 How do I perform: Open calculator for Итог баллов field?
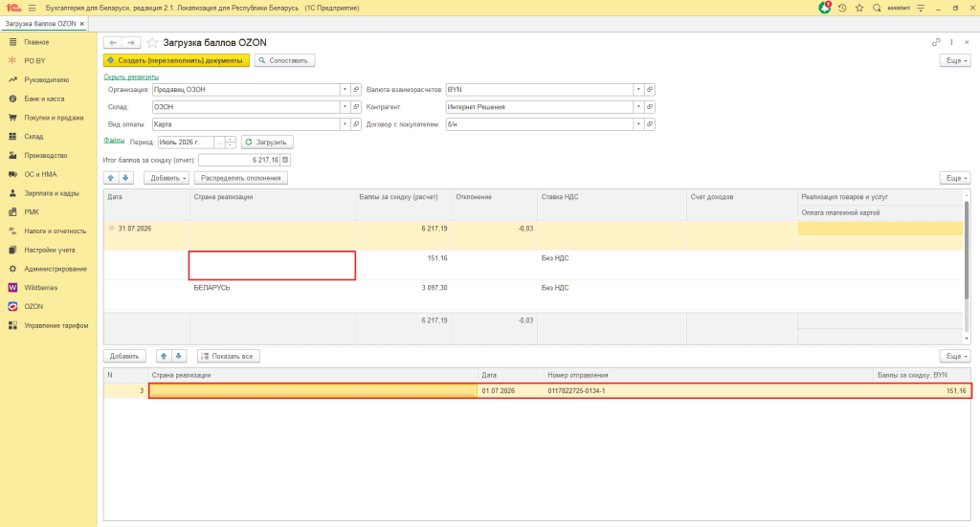tap(285, 160)
